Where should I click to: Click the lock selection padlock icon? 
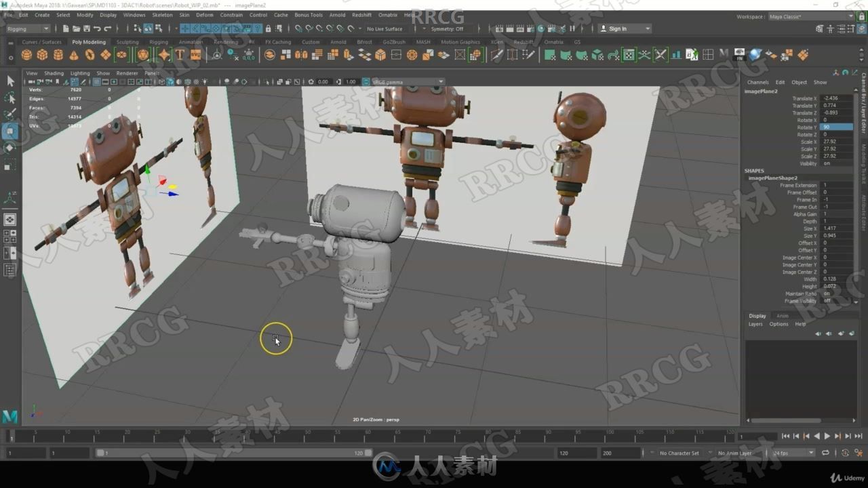coord(269,28)
